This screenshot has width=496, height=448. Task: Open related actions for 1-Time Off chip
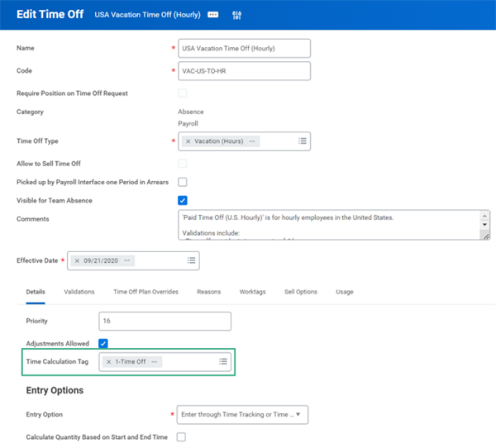(x=154, y=362)
